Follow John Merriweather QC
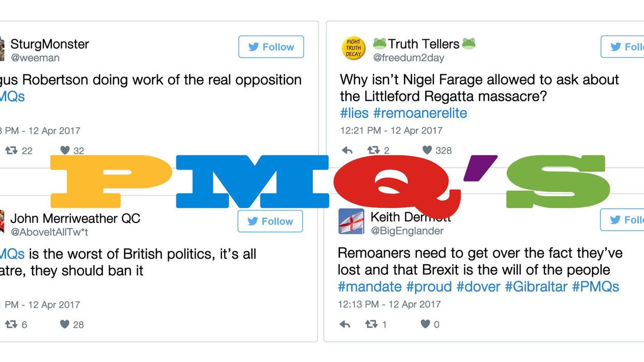The image size is (644, 362). point(270,221)
